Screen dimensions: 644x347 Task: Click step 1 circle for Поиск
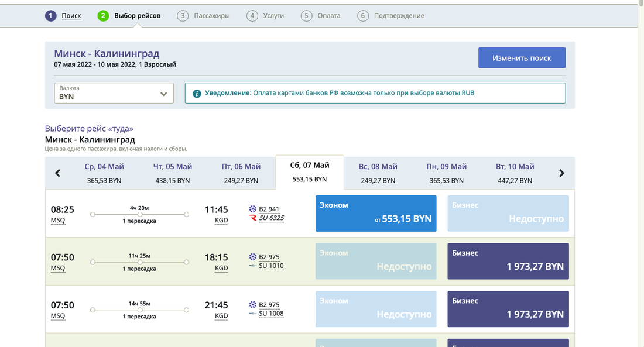coord(51,16)
